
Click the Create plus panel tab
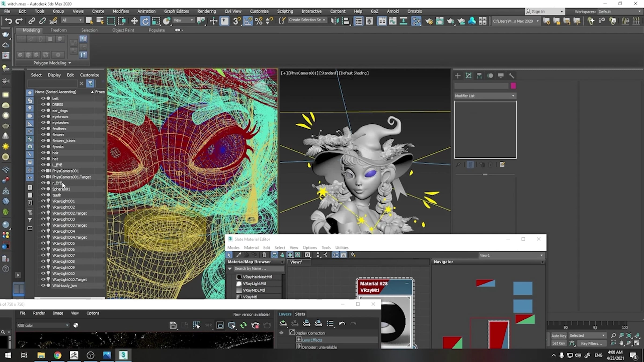coord(458,76)
